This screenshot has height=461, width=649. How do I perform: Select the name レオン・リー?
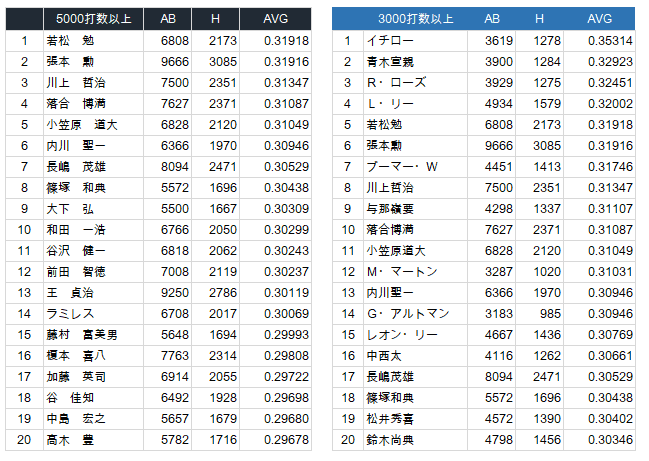(x=402, y=335)
